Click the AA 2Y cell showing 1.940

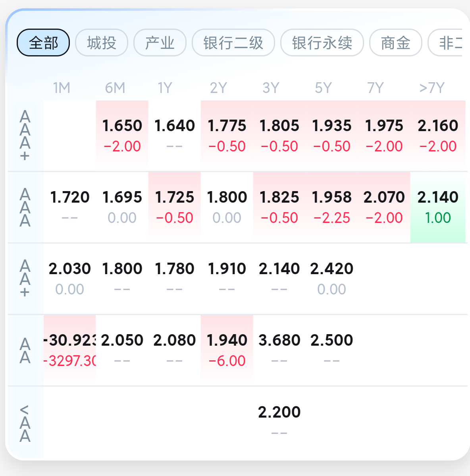pos(227,350)
